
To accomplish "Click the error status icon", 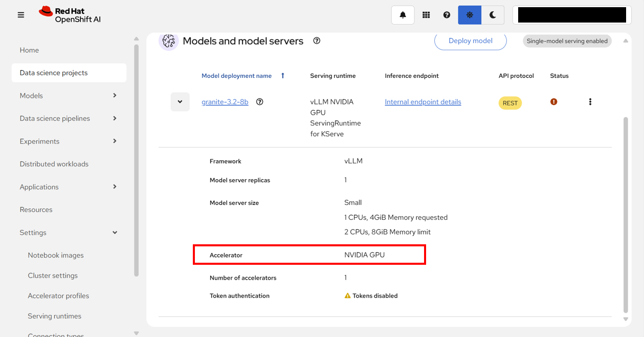I will point(553,102).
